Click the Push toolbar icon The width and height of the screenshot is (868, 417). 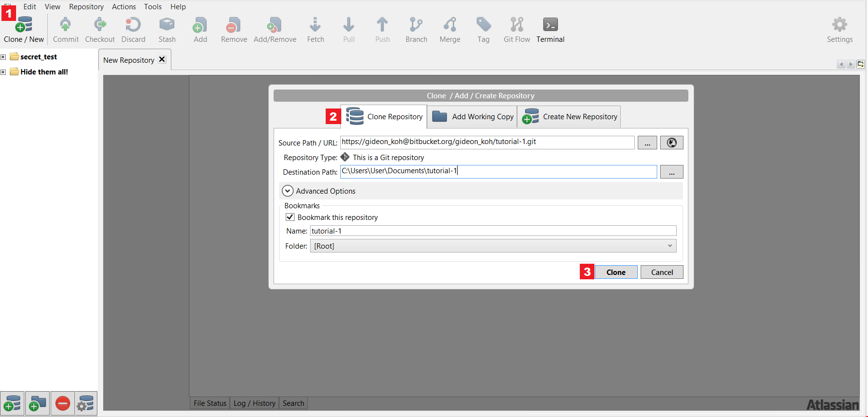[x=382, y=30]
